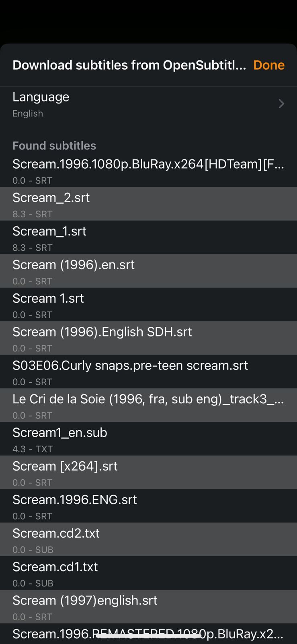Select Scream_2.srt subtitle
Image resolution: width=297 pixels, height=644 pixels.
coord(149,204)
